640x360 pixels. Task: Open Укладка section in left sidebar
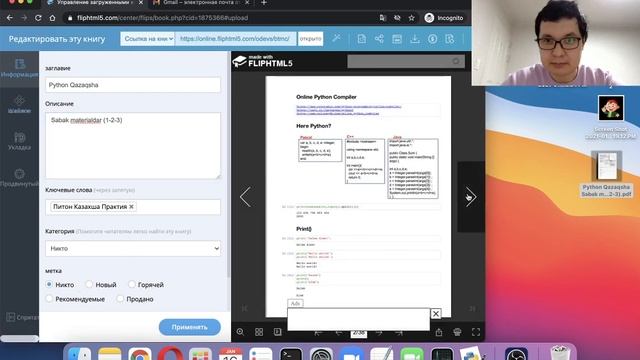click(19, 141)
